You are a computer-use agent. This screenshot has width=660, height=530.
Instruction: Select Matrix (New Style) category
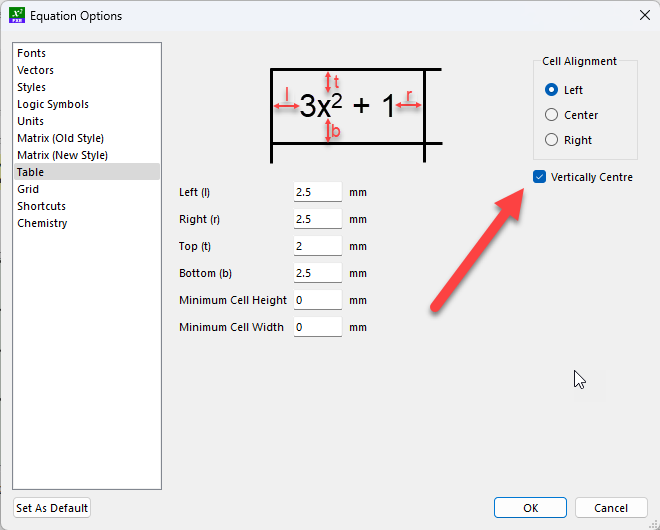tap(62, 155)
